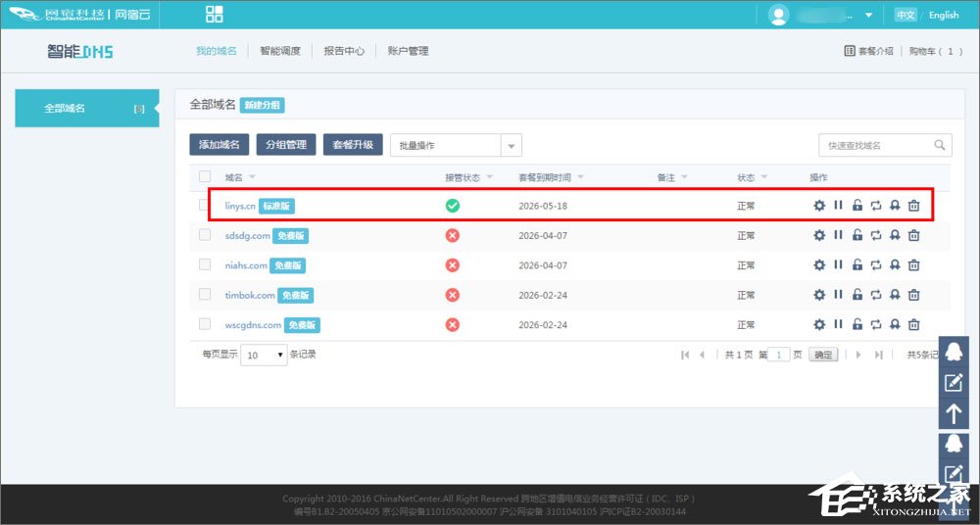Check the wscgdns.com row checkbox

coord(205,324)
